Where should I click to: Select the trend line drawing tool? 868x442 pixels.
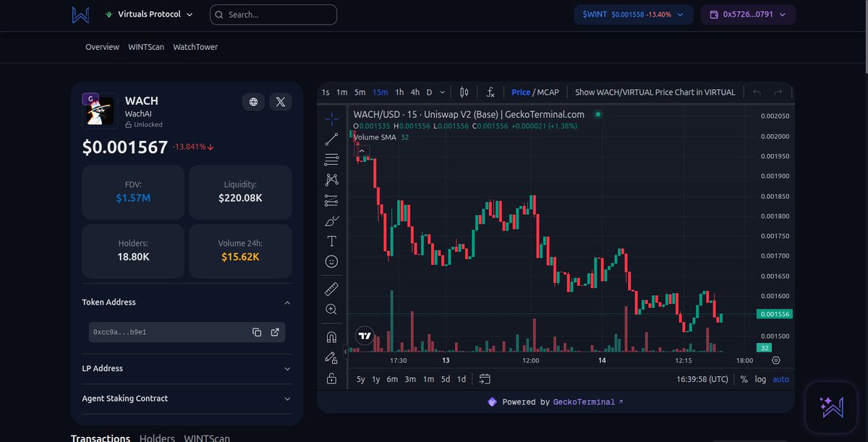coord(331,140)
